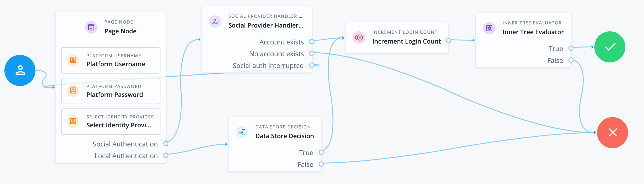The width and height of the screenshot is (644, 184).
Task: Click the Page Node icon
Action: pos(91,27)
